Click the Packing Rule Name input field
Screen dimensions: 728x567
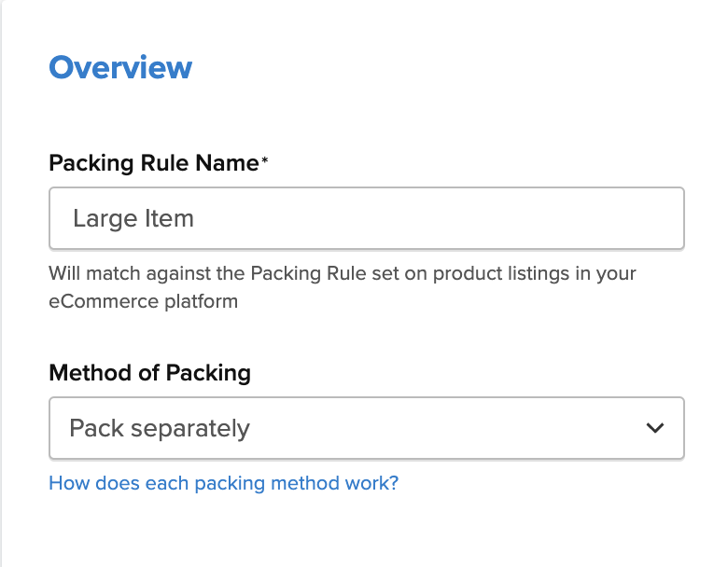click(x=366, y=218)
